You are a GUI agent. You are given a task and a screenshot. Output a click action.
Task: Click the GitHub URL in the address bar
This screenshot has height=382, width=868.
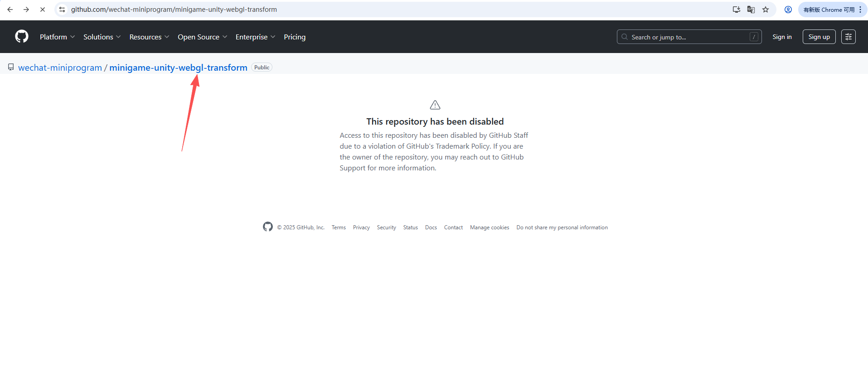coord(174,10)
